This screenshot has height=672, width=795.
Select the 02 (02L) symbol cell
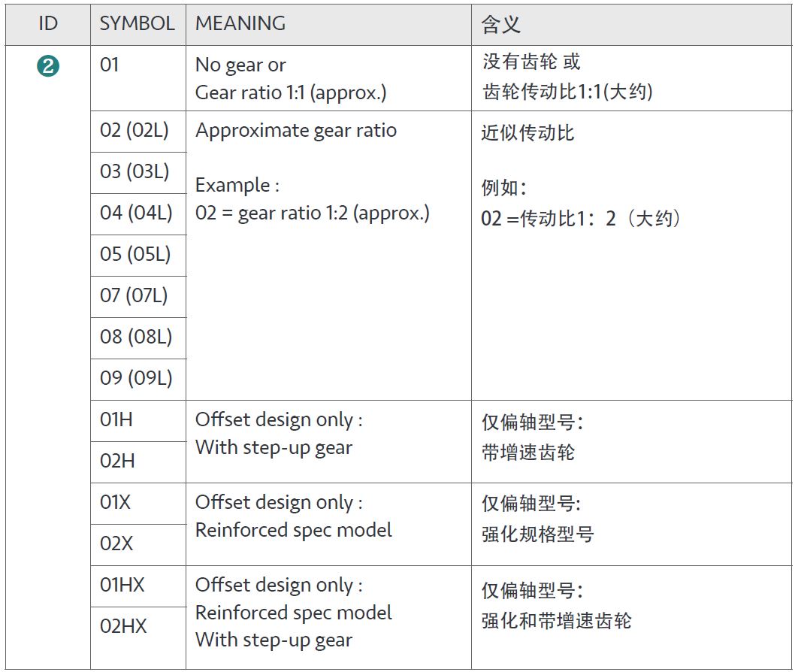[x=135, y=131]
